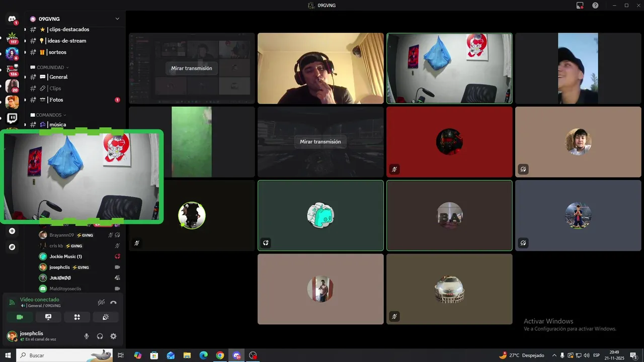
Task: Disconnect from voice with the hang-up icon
Action: [x=113, y=302]
